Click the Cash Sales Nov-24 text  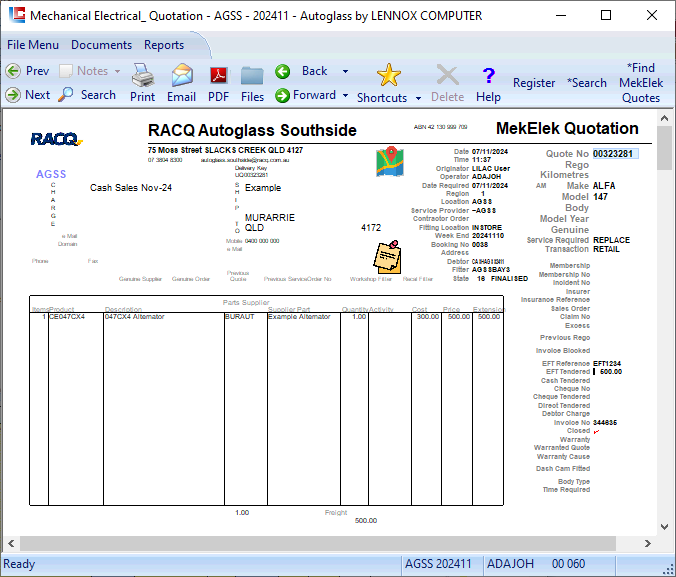131,188
